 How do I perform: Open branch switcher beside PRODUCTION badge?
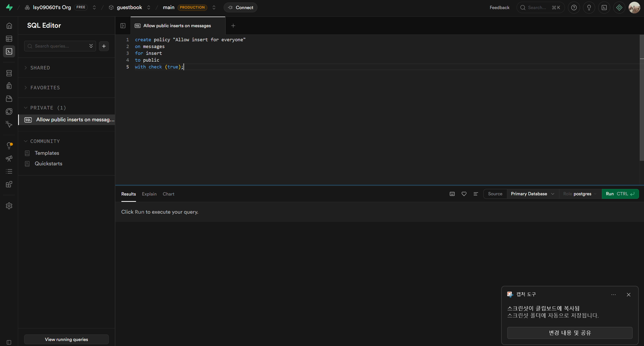coord(214,7)
